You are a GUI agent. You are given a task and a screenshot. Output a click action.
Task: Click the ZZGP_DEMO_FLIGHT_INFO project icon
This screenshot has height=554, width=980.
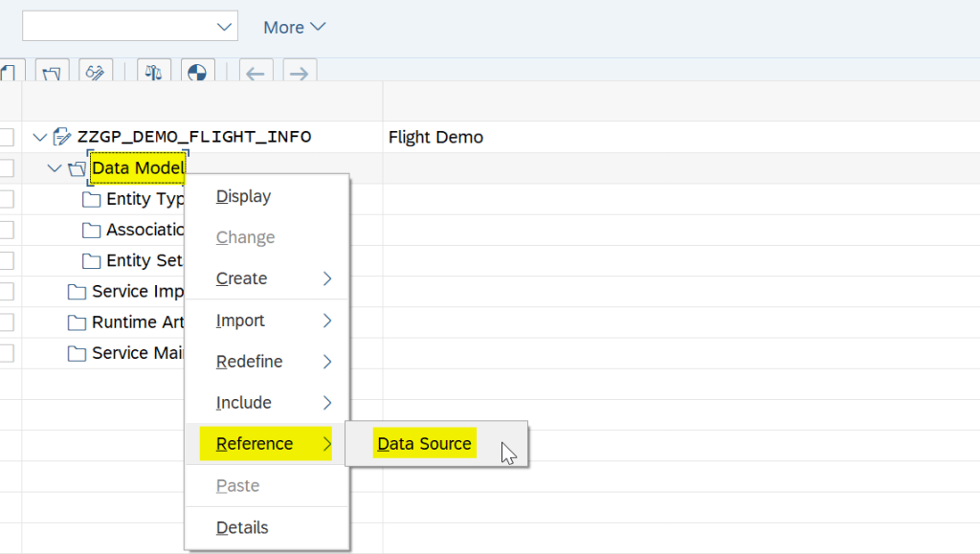click(x=62, y=137)
